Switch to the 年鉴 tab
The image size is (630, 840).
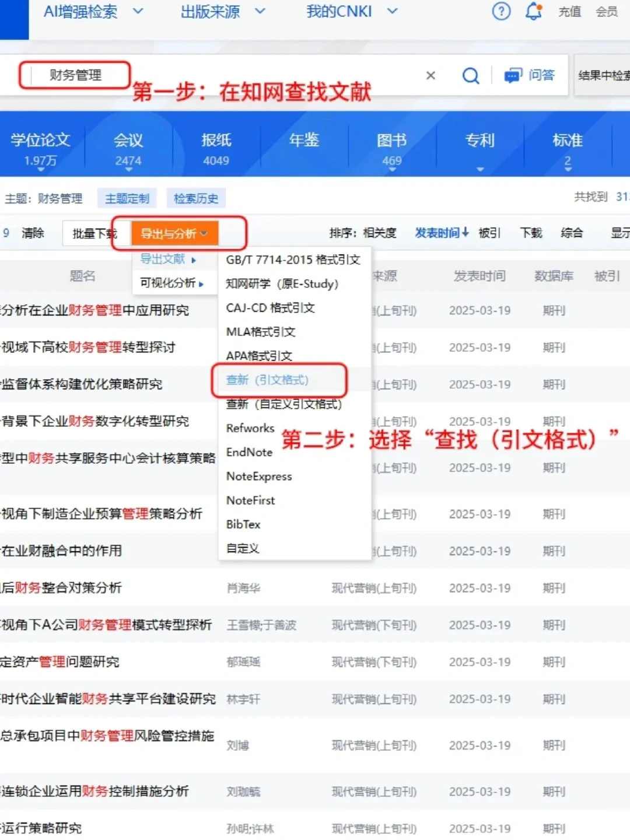click(304, 140)
